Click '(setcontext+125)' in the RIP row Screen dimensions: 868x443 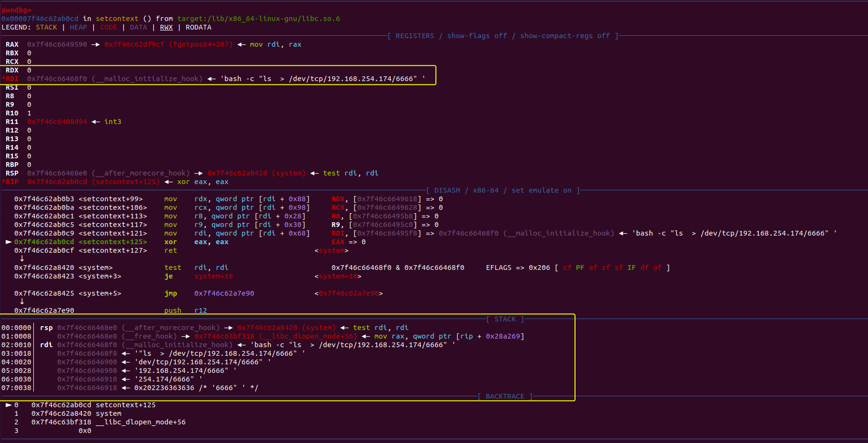pyautogui.click(x=126, y=182)
